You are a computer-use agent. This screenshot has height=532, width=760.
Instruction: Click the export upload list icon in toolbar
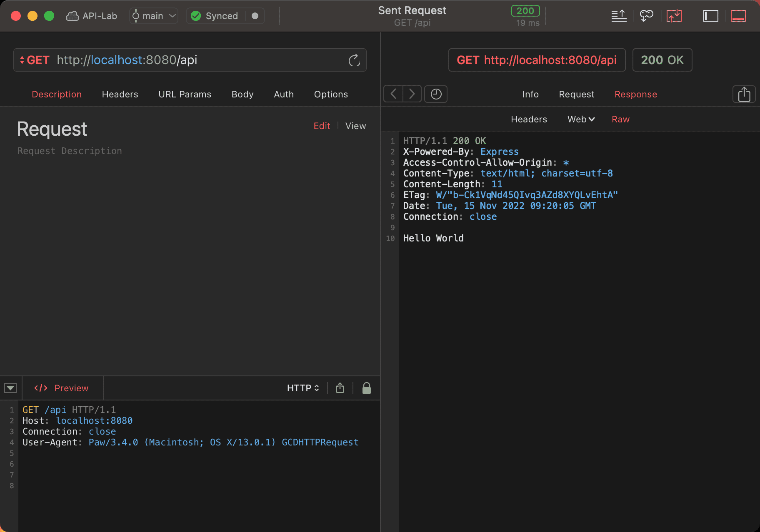click(619, 16)
